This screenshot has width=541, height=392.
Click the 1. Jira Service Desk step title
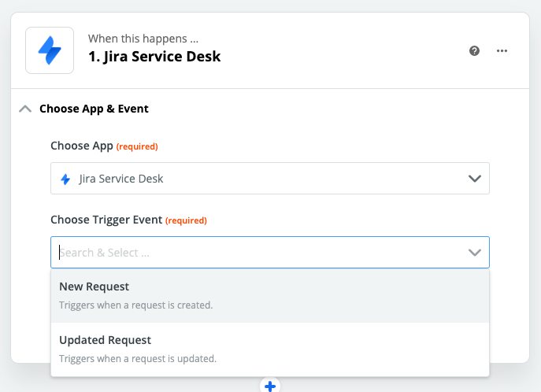(x=154, y=57)
